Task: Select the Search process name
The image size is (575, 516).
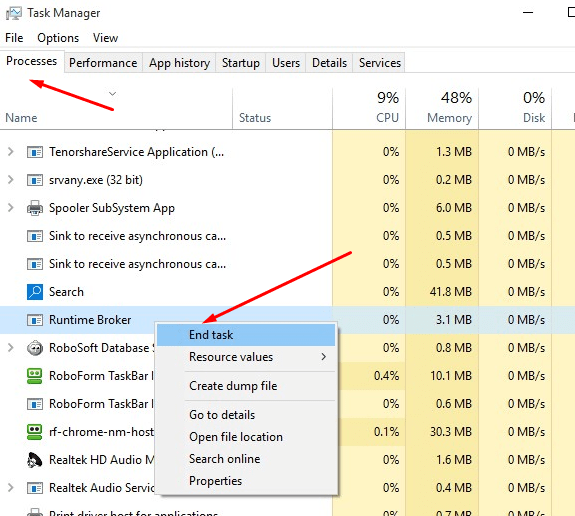Action: coord(66,292)
